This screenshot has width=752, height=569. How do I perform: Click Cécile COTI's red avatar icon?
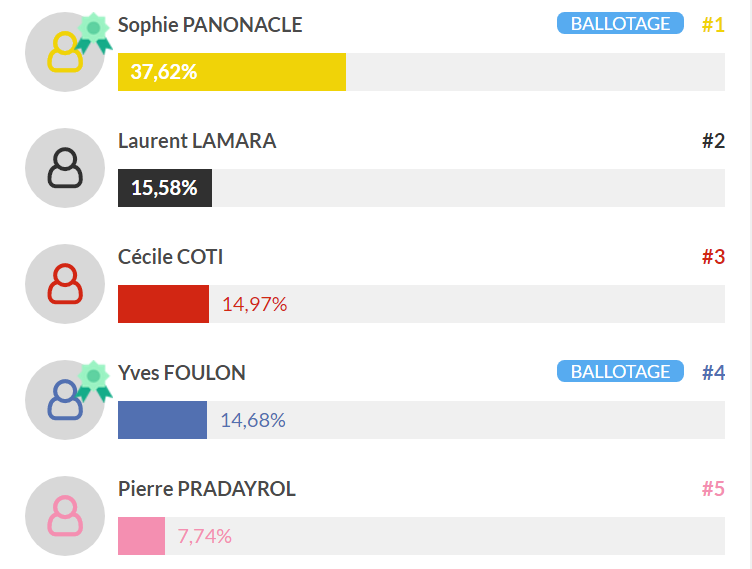(65, 284)
